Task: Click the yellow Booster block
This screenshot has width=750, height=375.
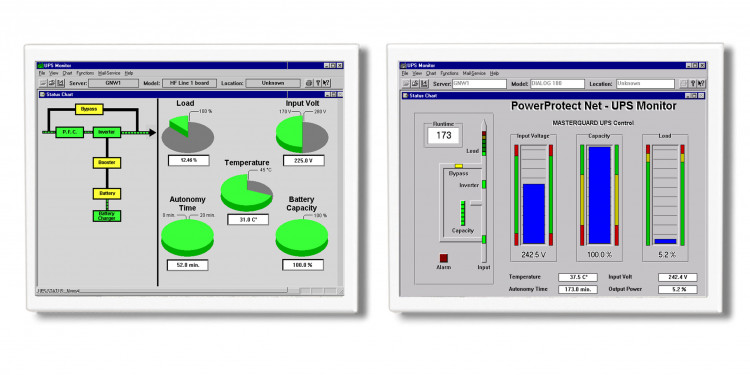Action: click(107, 163)
